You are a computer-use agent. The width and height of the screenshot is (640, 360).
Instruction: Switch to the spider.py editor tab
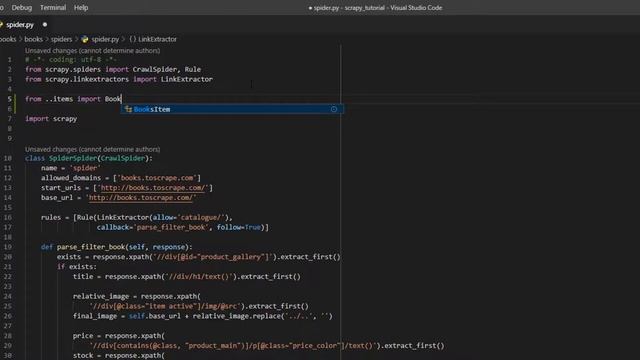click(x=20, y=25)
